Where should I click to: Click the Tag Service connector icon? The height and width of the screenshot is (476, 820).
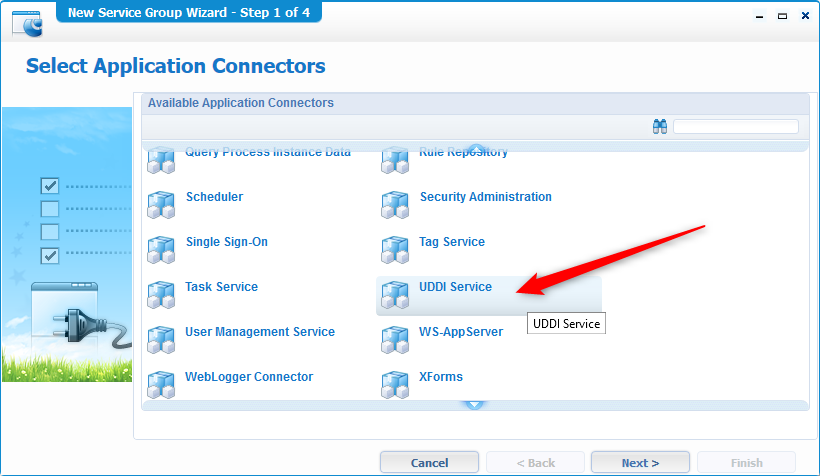click(395, 250)
